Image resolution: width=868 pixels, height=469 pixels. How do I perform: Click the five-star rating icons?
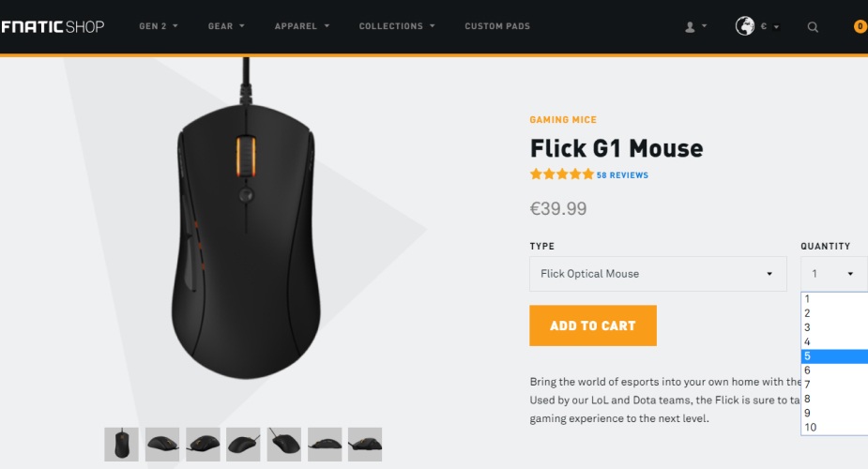click(561, 174)
